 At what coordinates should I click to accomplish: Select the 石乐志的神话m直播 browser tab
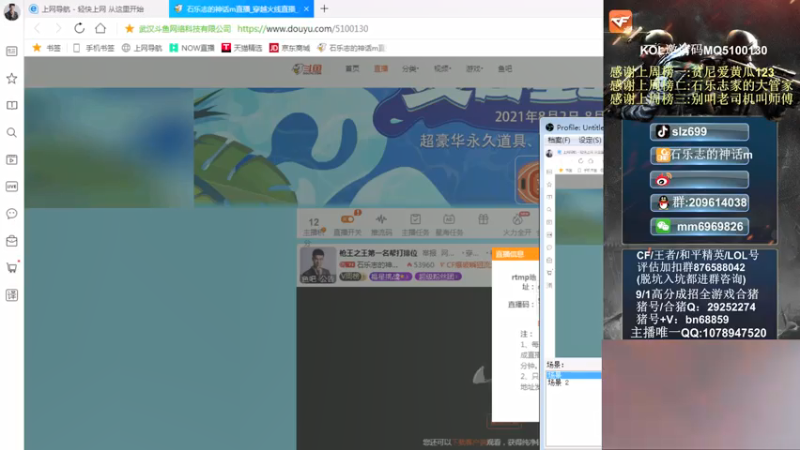coord(241,9)
